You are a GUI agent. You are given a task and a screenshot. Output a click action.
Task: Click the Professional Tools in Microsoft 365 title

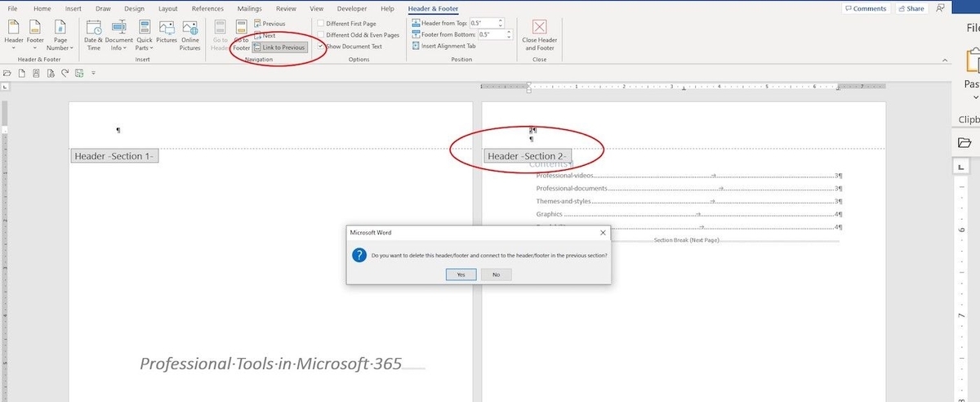271,364
